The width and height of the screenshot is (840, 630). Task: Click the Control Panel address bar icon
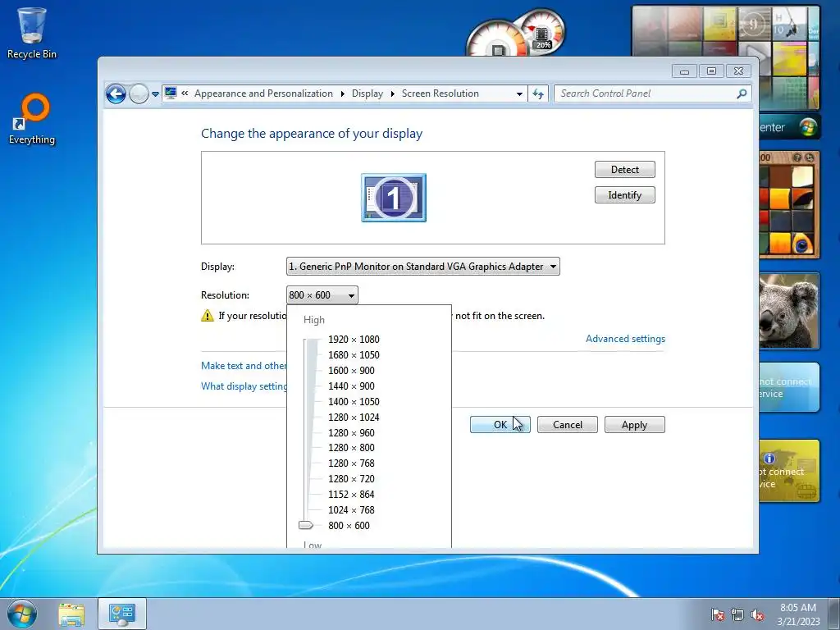pyautogui.click(x=171, y=94)
